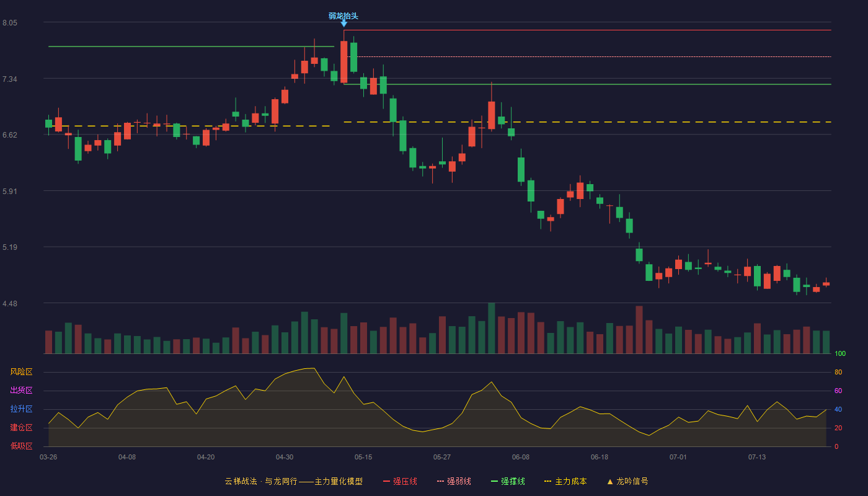Click the 05-27 date label
This screenshot has height=496, width=868.
click(x=442, y=457)
